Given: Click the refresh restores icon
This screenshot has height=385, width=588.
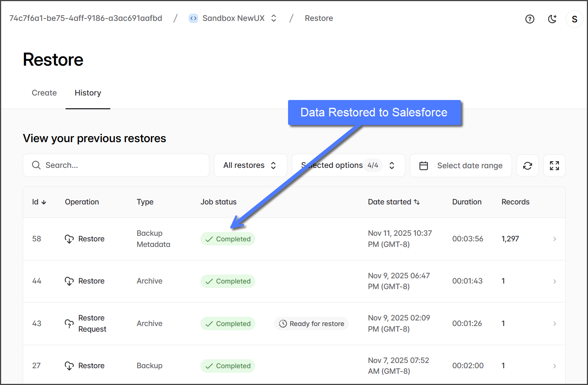Looking at the screenshot, I should pos(527,166).
